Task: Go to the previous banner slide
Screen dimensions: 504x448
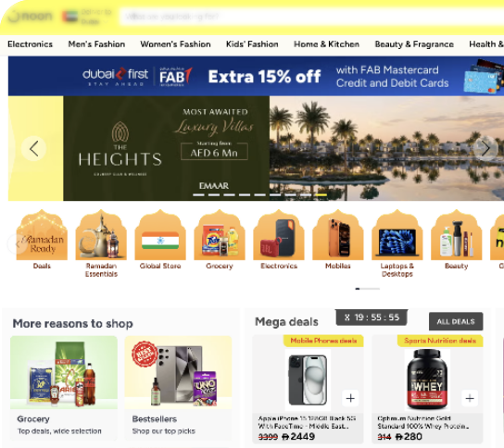Action: (33, 149)
